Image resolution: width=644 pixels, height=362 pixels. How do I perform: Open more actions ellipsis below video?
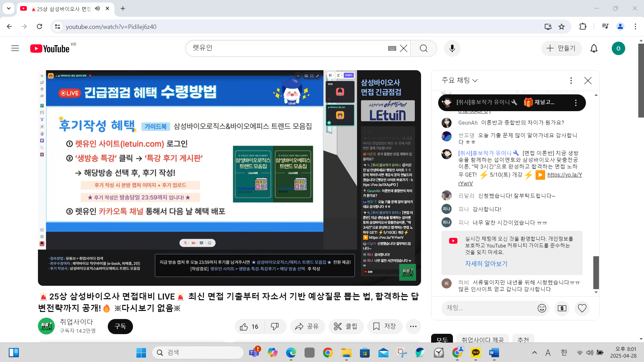click(413, 326)
